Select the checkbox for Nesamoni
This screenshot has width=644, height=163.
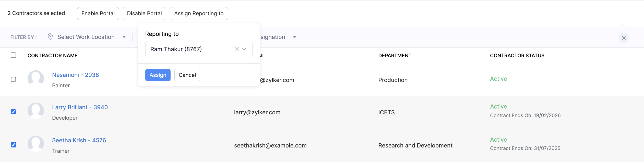pyautogui.click(x=13, y=79)
